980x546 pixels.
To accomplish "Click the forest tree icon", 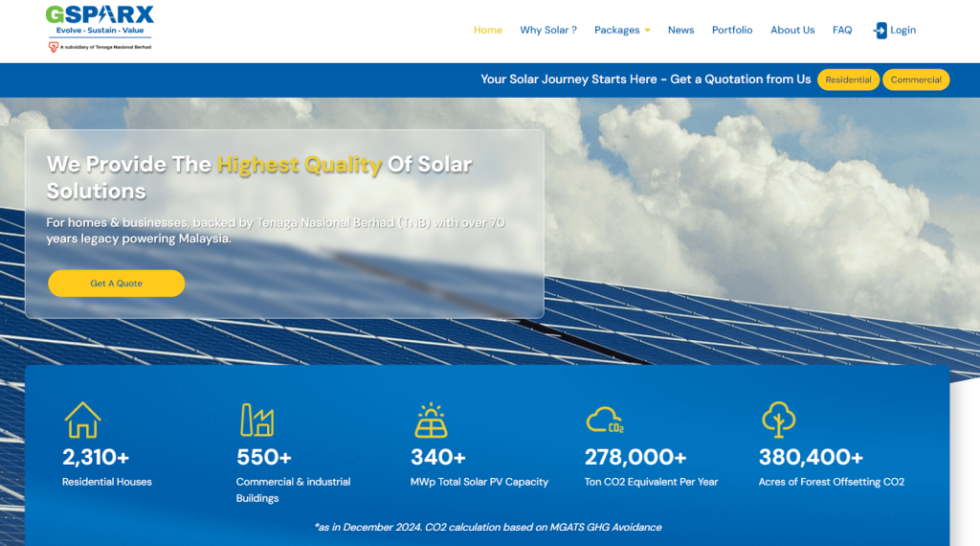I will (x=778, y=420).
